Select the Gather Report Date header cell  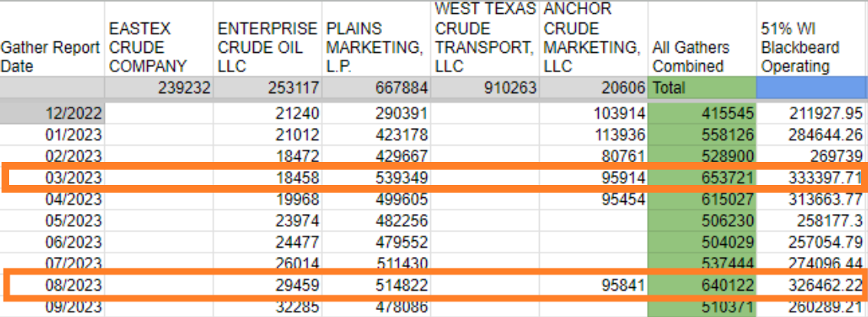[x=53, y=39]
